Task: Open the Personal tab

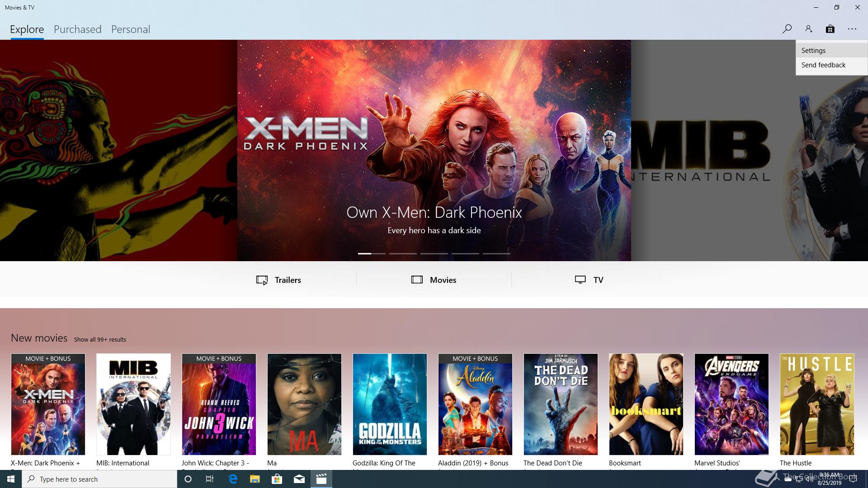Action: click(x=131, y=29)
